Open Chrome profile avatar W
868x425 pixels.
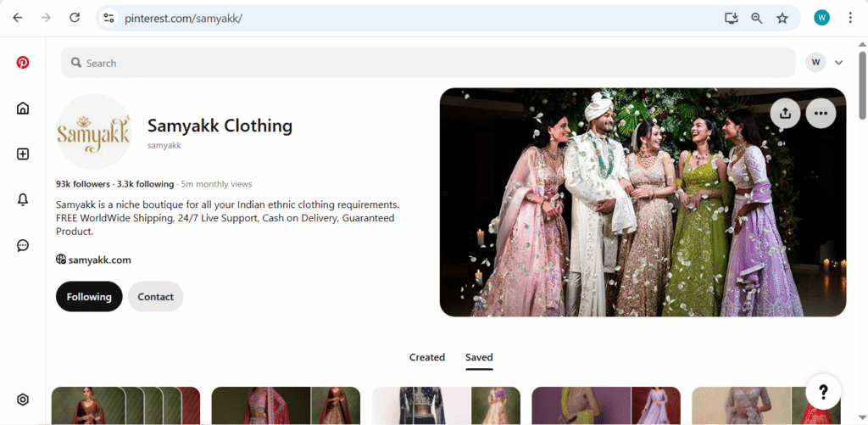821,18
